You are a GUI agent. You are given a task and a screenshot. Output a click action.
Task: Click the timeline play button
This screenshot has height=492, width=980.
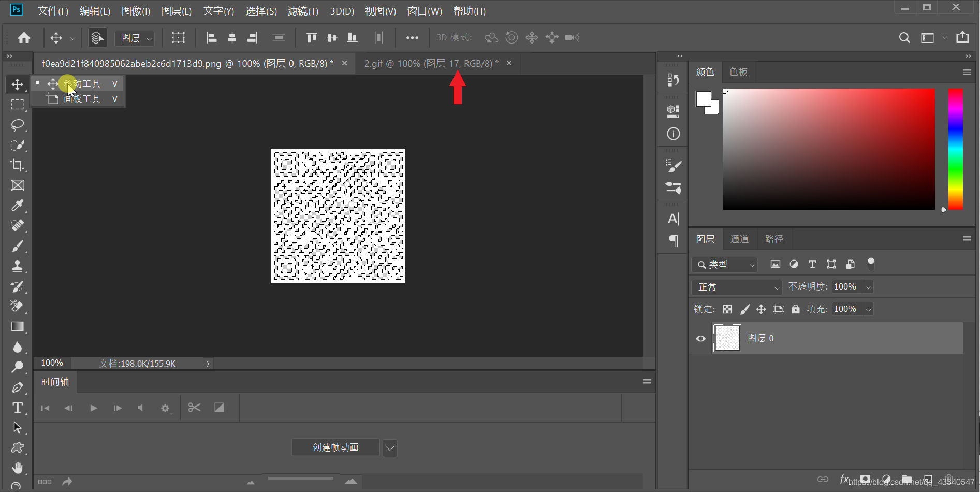pyautogui.click(x=94, y=408)
